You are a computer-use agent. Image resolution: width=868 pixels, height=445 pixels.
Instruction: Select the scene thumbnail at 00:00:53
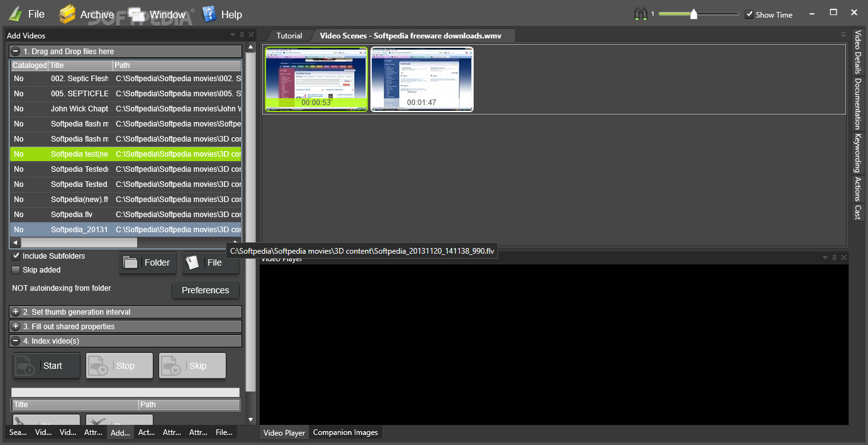tap(316, 79)
